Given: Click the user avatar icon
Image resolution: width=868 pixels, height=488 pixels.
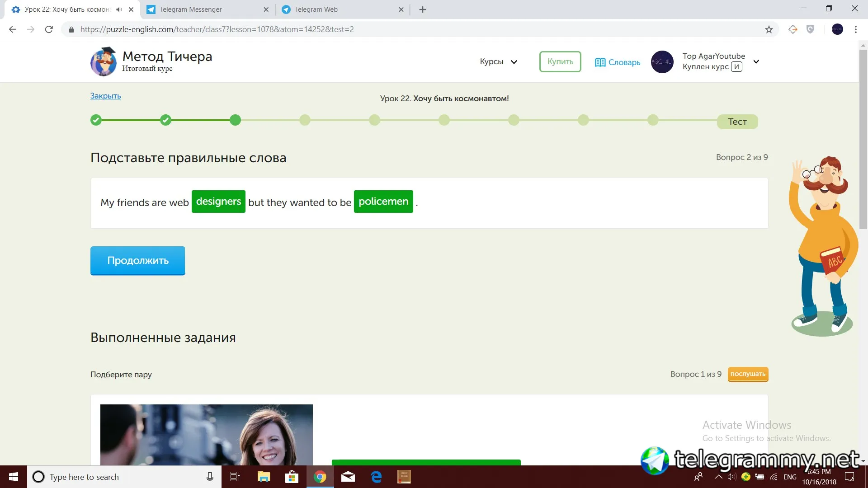Looking at the screenshot, I should [662, 62].
